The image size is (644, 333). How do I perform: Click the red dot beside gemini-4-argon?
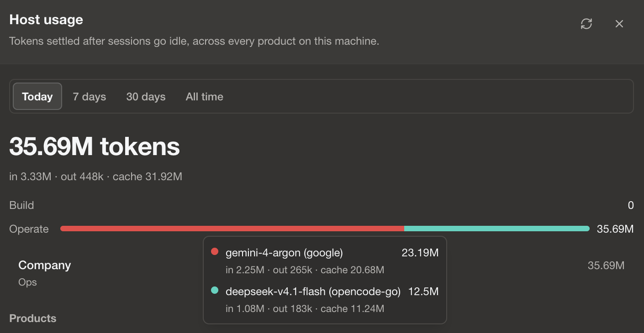215,252
